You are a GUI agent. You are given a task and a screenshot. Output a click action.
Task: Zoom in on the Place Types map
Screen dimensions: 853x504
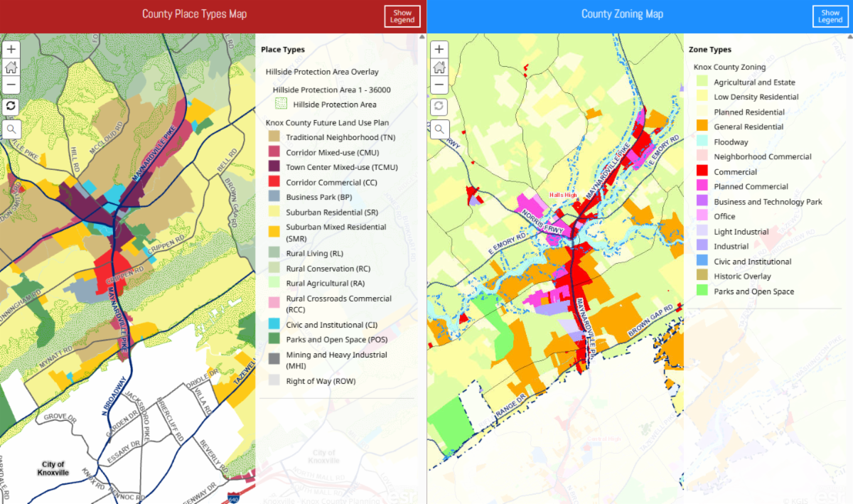click(x=12, y=50)
